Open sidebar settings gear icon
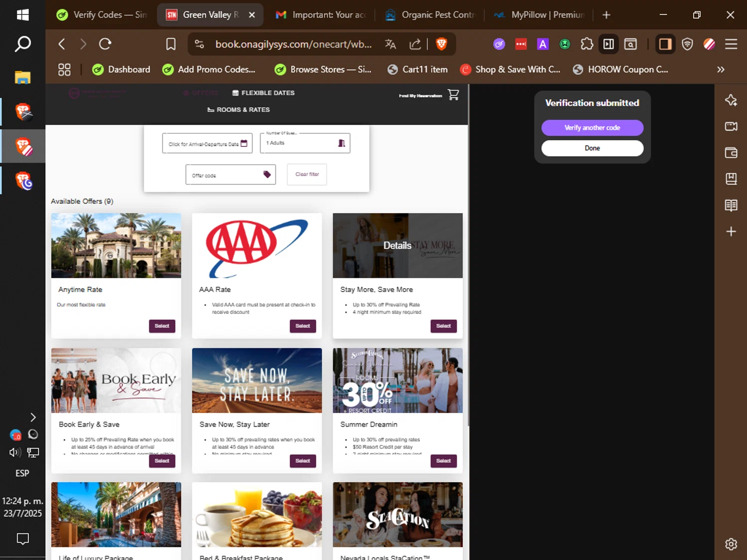 point(731,544)
